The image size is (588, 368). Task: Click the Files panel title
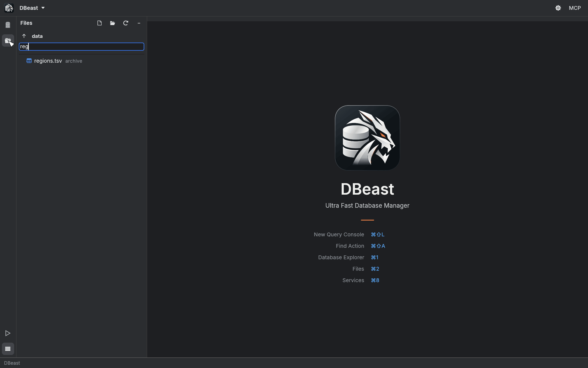[26, 23]
